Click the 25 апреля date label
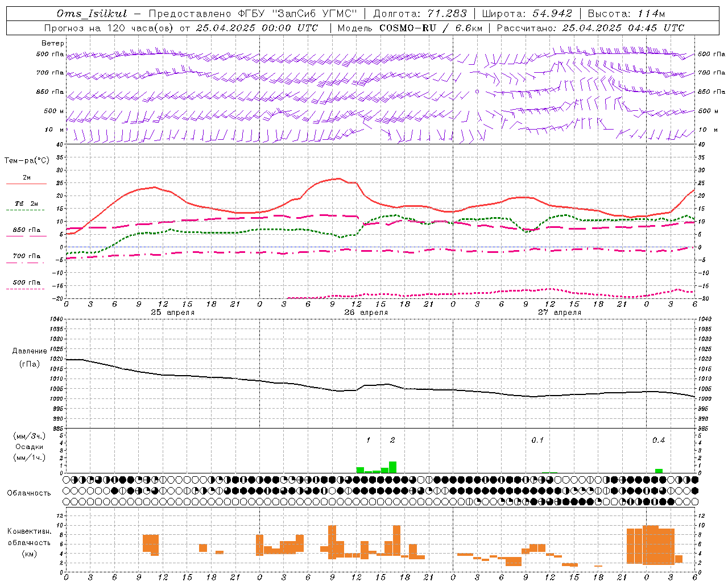Screen dimensions: 728x582 coord(172,313)
